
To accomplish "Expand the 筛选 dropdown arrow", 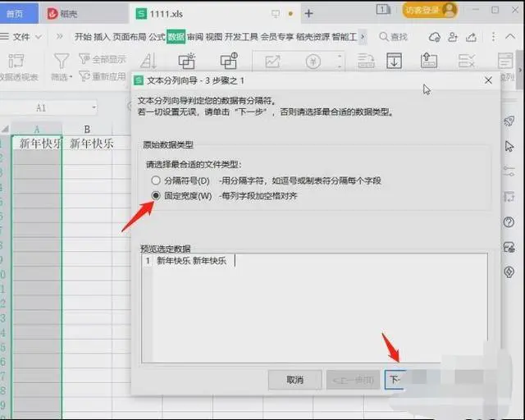I will pos(71,77).
